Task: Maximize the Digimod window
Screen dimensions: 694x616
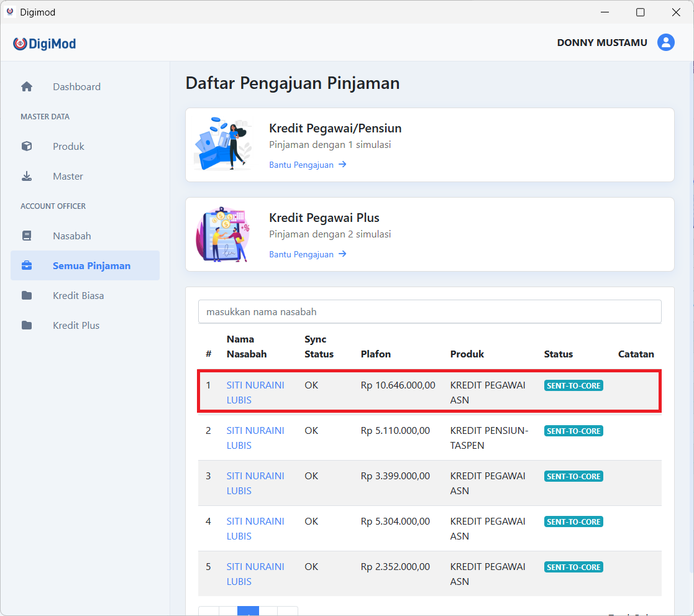Action: click(x=640, y=12)
